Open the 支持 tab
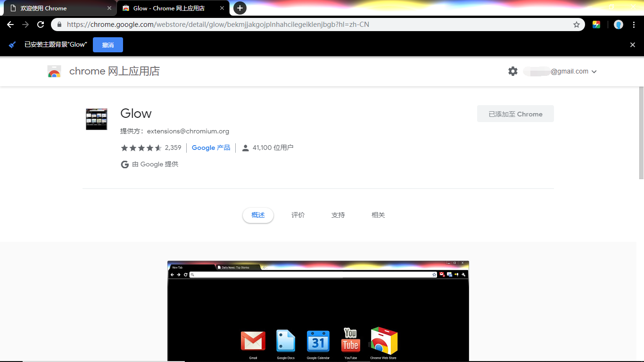This screenshot has height=362, width=644. (338, 215)
